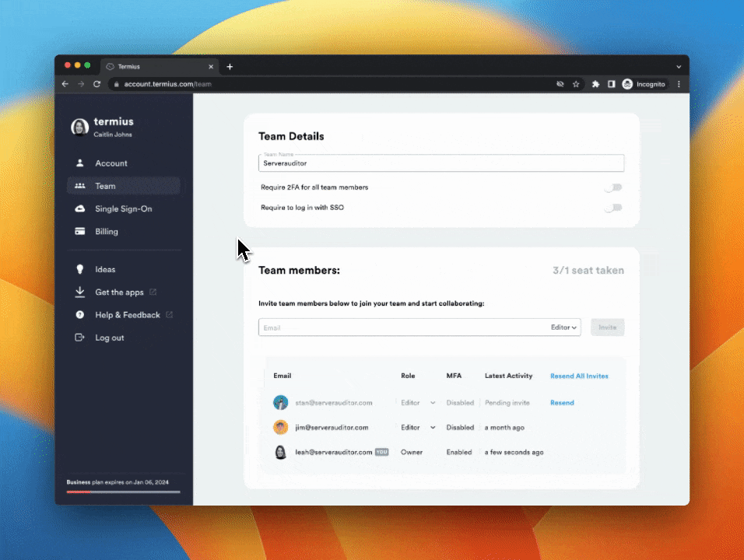
Task: Reload the page with refresh icon
Action: click(97, 84)
